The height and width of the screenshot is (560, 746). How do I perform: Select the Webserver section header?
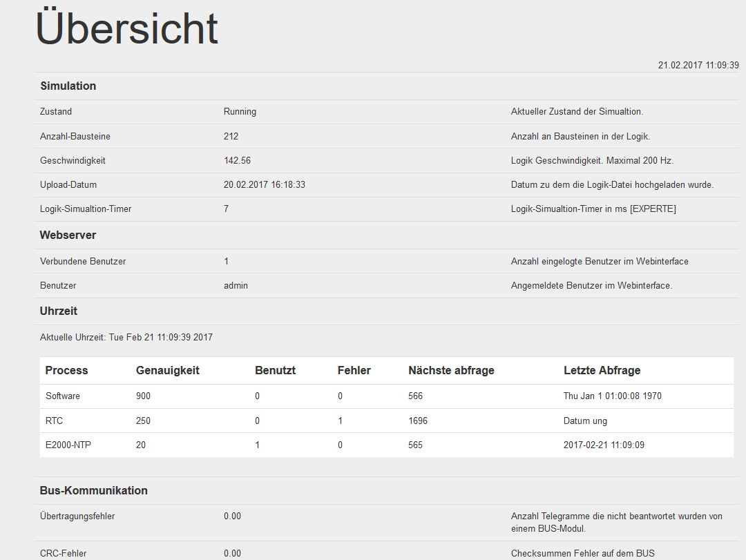point(68,235)
